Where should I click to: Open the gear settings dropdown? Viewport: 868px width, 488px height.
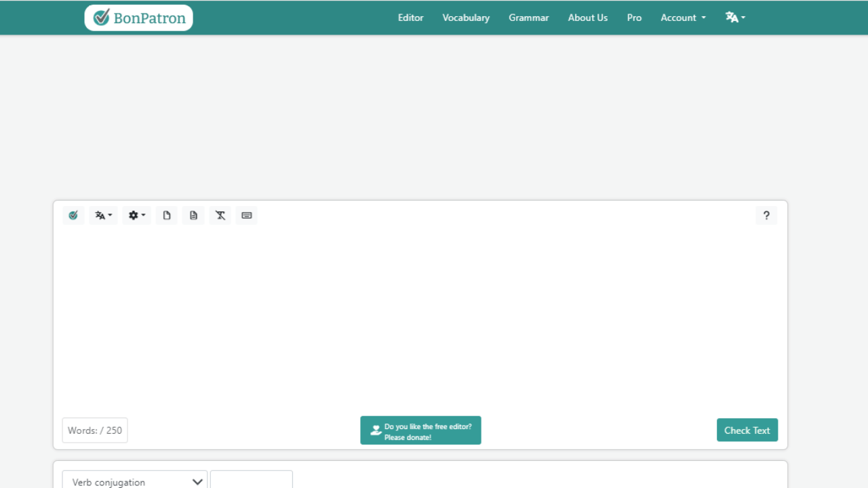point(137,216)
